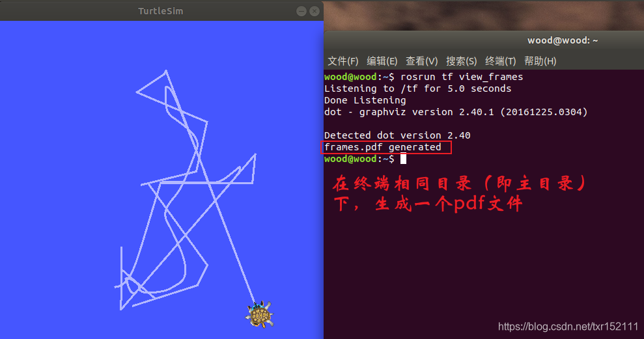Image resolution: width=644 pixels, height=339 pixels.
Task: Click the 'dot - graphviz version' output line
Action: [456, 112]
